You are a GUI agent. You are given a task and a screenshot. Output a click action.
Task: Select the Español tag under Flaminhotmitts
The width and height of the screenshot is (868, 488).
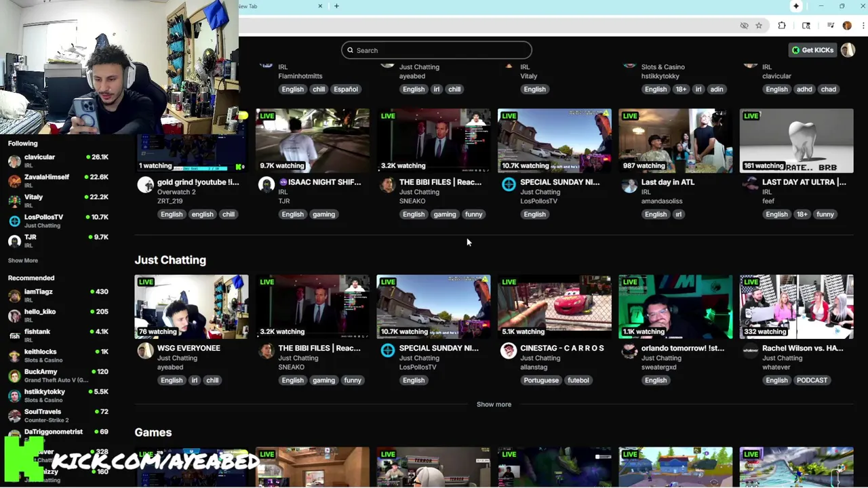tap(346, 89)
